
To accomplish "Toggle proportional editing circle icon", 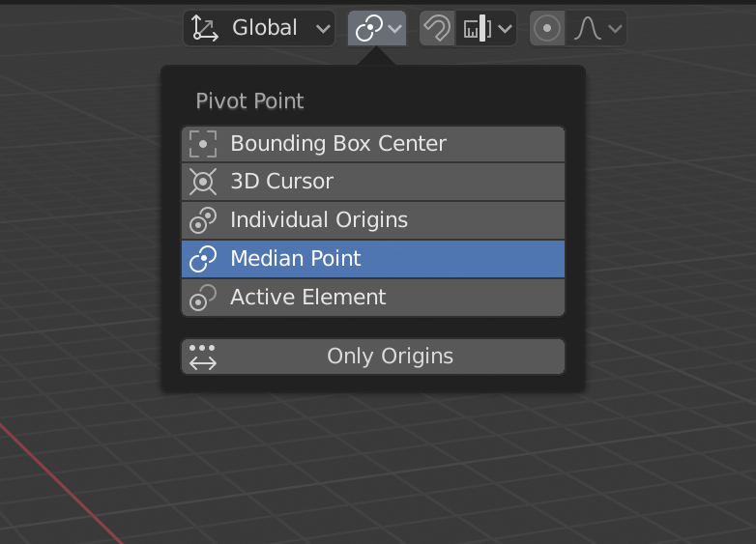I will coord(547,28).
